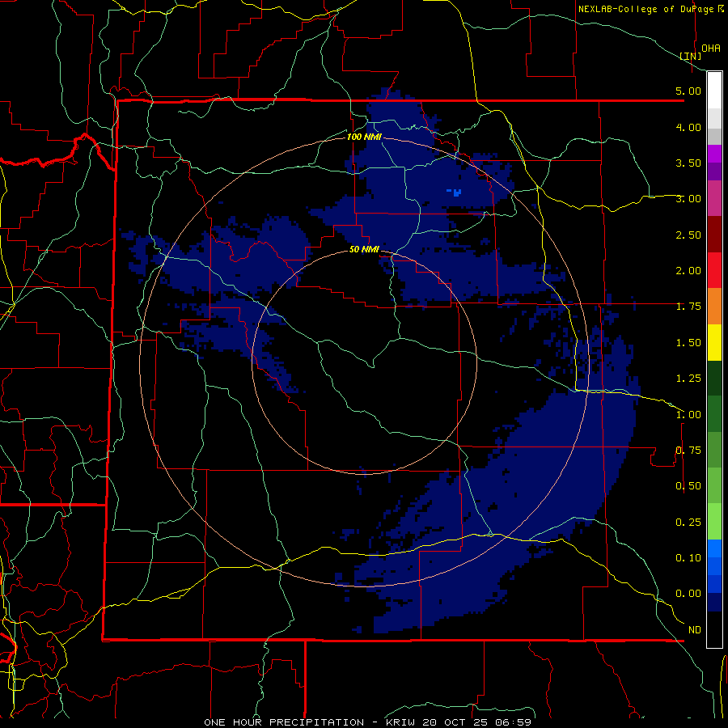728x728 pixels.
Task: Select the light blue swatch beside 0.10
Action: click(714, 548)
